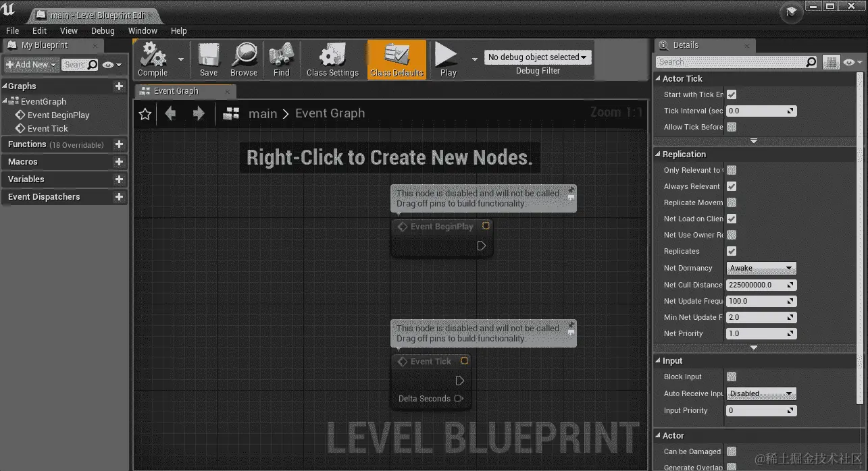Go back with the graph navigation arrow
The height and width of the screenshot is (471, 868).
(x=170, y=113)
